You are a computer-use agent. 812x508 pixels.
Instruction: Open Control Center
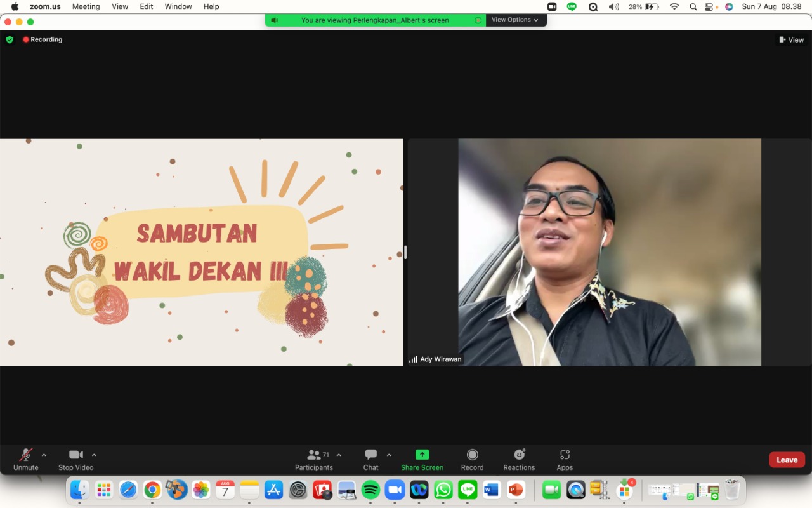[x=709, y=6]
